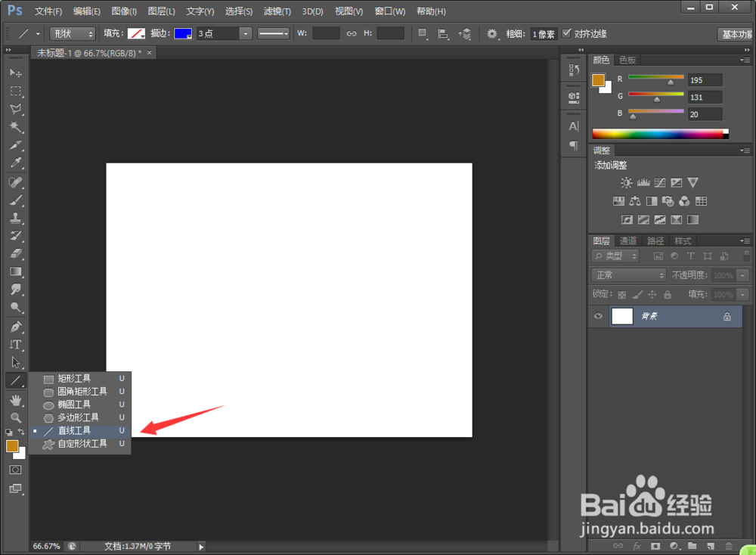Open blue stroke color swatch
The image size is (756, 555).
pyautogui.click(x=183, y=33)
